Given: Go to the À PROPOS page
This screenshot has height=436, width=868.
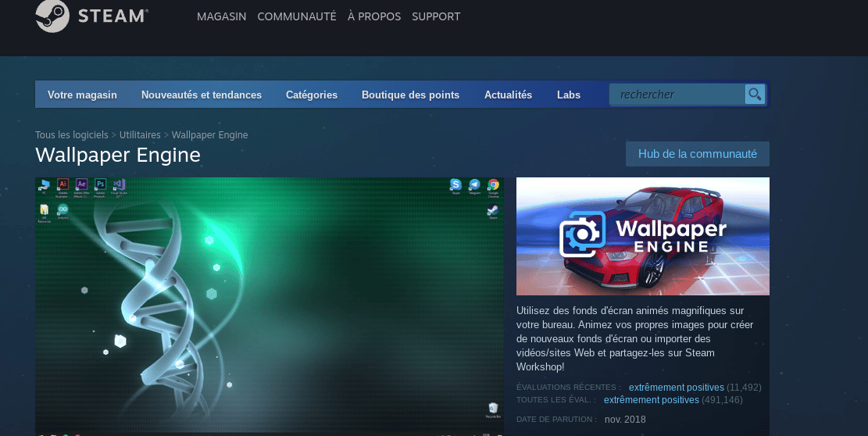Looking at the screenshot, I should pyautogui.click(x=374, y=16).
